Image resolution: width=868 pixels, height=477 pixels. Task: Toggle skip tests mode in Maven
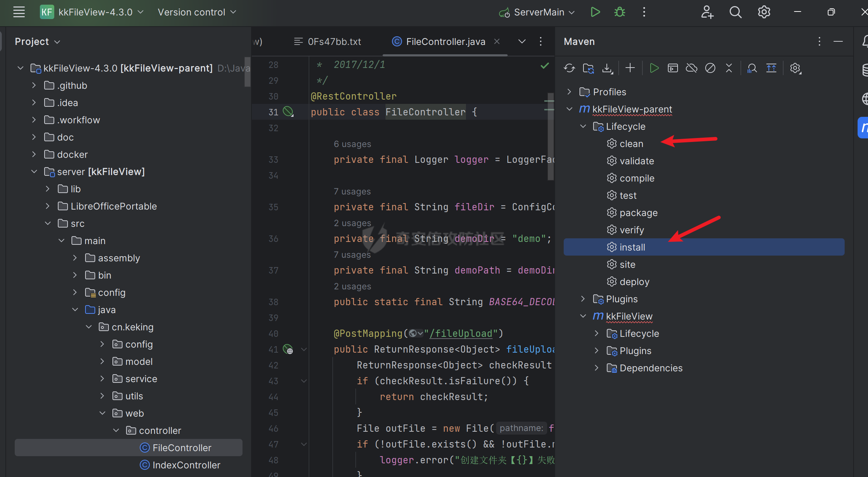tap(710, 68)
